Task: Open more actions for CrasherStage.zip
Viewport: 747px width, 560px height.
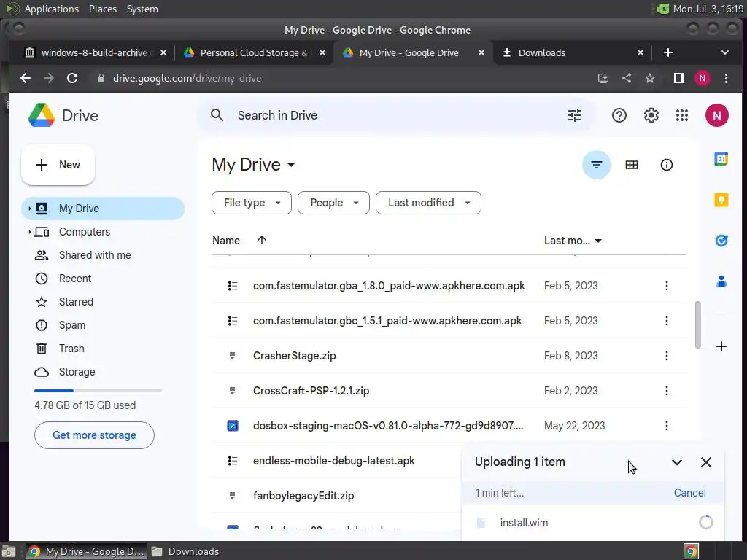Action: (x=666, y=356)
